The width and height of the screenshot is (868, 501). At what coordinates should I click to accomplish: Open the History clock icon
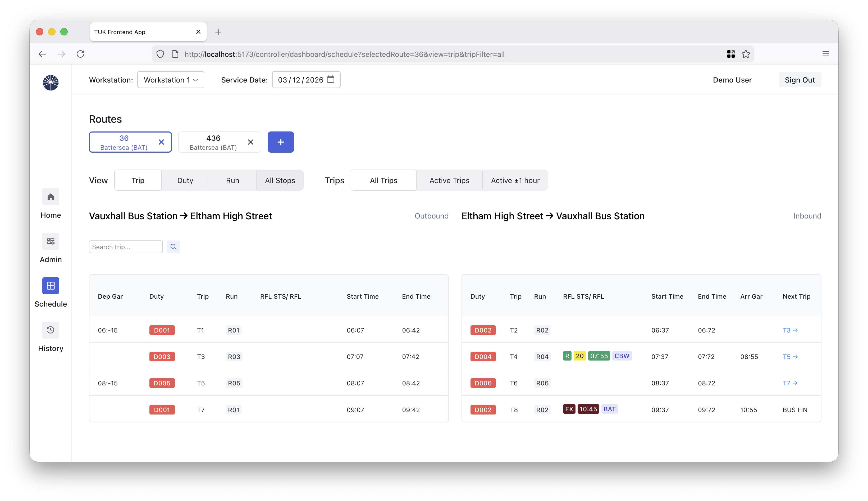tap(51, 330)
